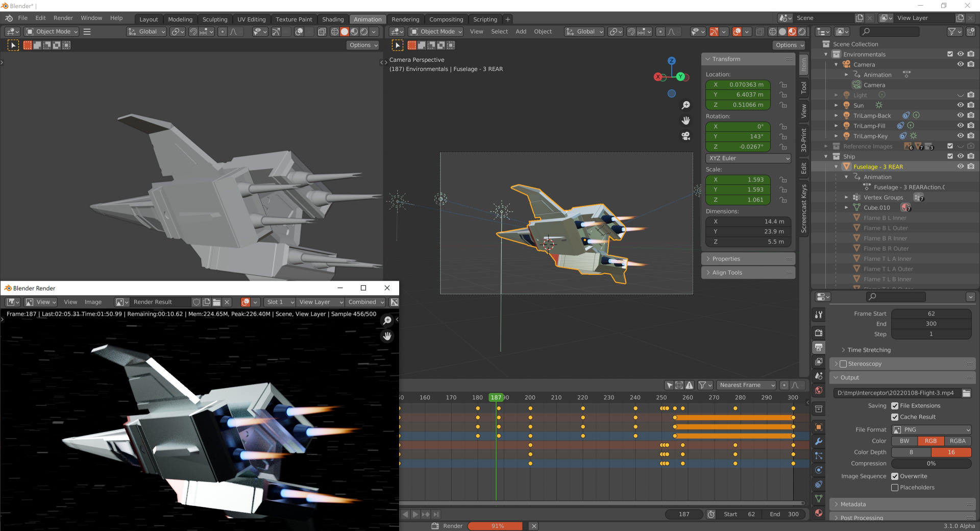This screenshot has width=980, height=531.
Task: Open the Output properties tab icon
Action: tap(819, 347)
